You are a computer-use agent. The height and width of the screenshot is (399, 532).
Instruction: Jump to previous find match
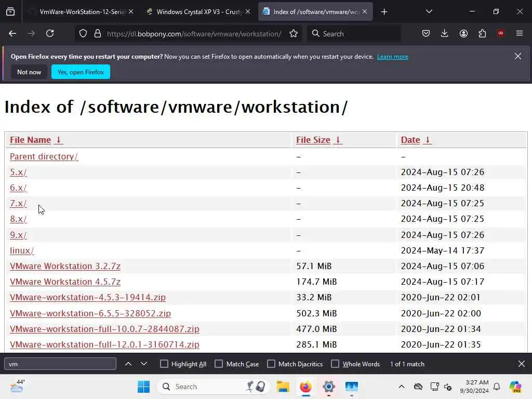(128, 364)
